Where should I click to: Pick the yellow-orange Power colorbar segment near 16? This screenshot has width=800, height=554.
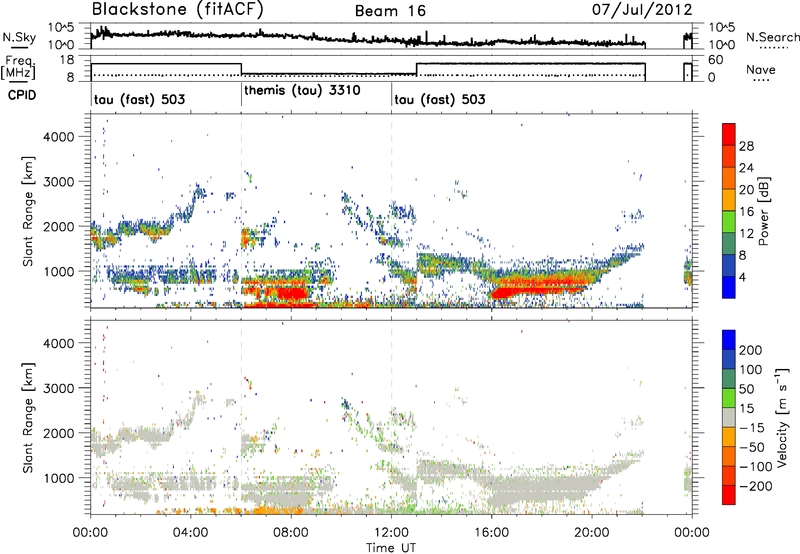[729, 199]
